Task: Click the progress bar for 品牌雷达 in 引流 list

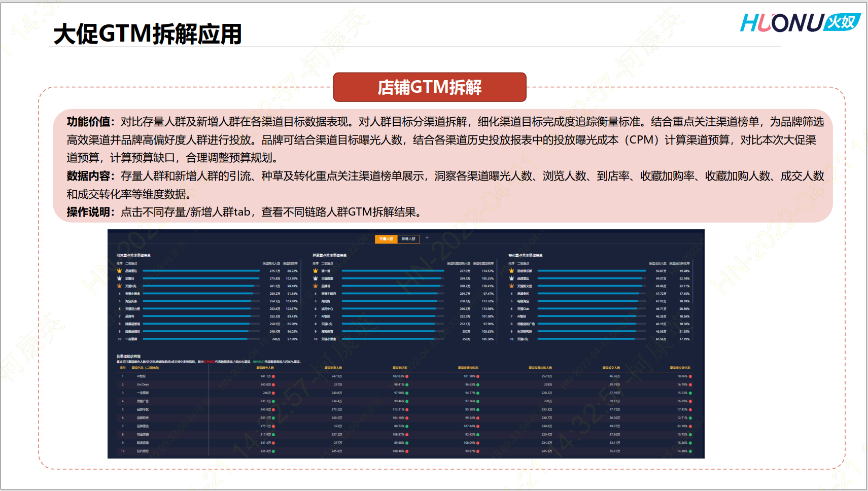Action: [x=201, y=271]
